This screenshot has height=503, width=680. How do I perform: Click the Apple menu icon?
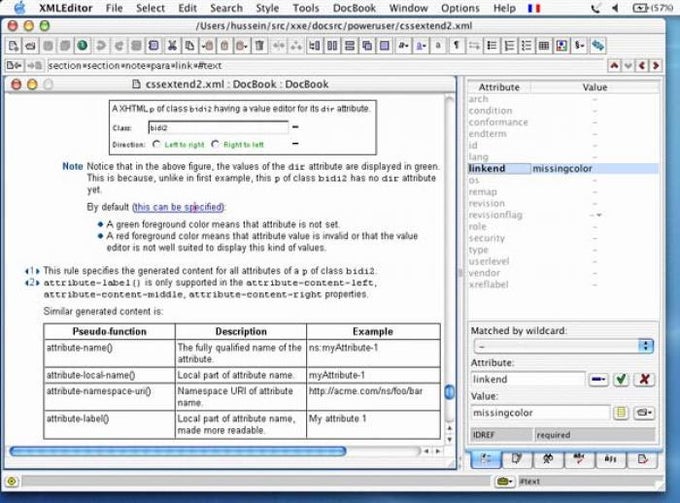[x=20, y=8]
